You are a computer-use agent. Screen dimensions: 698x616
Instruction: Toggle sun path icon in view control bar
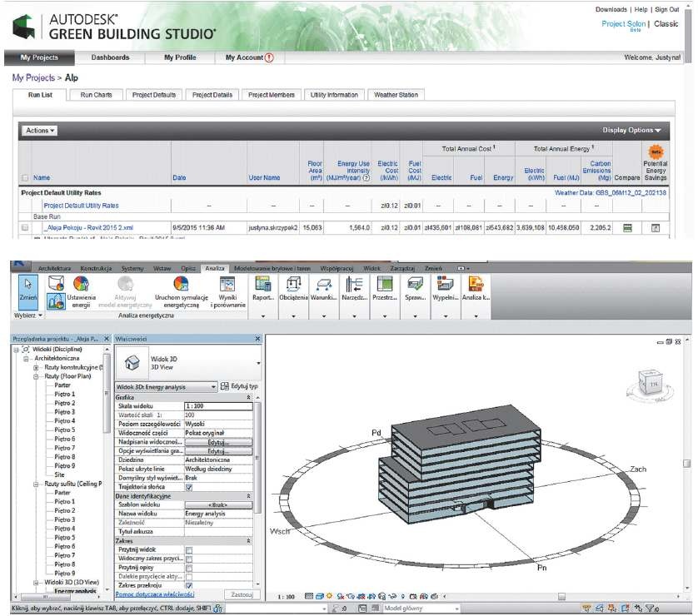pos(329,596)
